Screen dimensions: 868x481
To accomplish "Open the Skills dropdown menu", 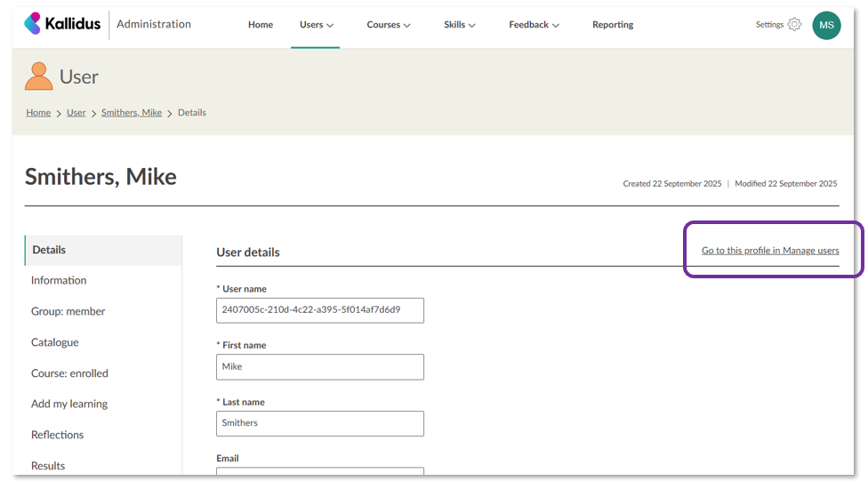I will 459,25.
